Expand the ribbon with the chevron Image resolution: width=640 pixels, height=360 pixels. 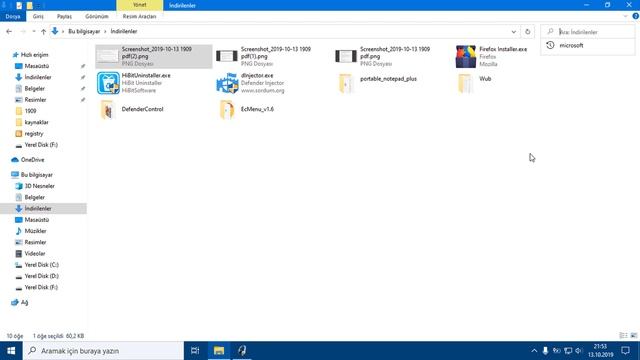point(625,16)
